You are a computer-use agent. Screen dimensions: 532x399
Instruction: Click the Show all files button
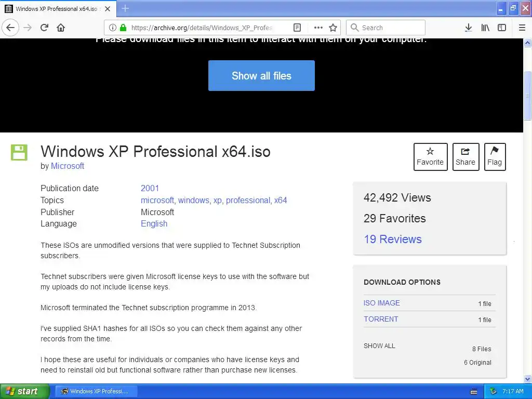click(261, 76)
